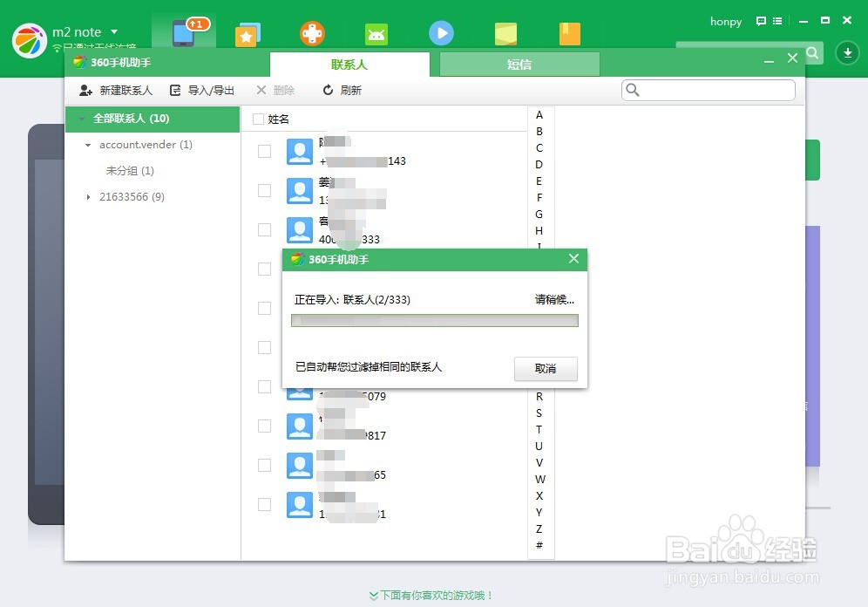The width and height of the screenshot is (868, 607).
Task: Click the 刷新 button label
Action: (351, 91)
